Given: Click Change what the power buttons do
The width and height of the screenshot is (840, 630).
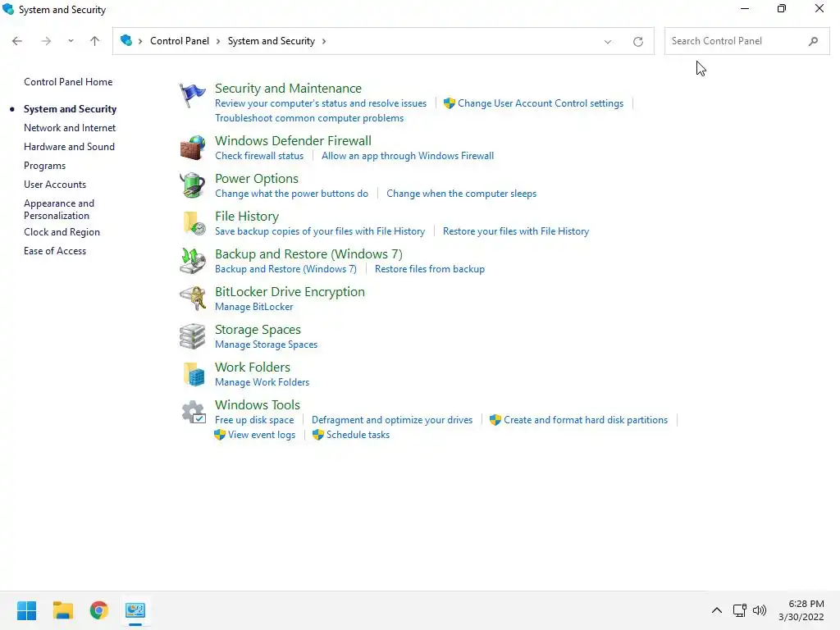Looking at the screenshot, I should point(291,194).
